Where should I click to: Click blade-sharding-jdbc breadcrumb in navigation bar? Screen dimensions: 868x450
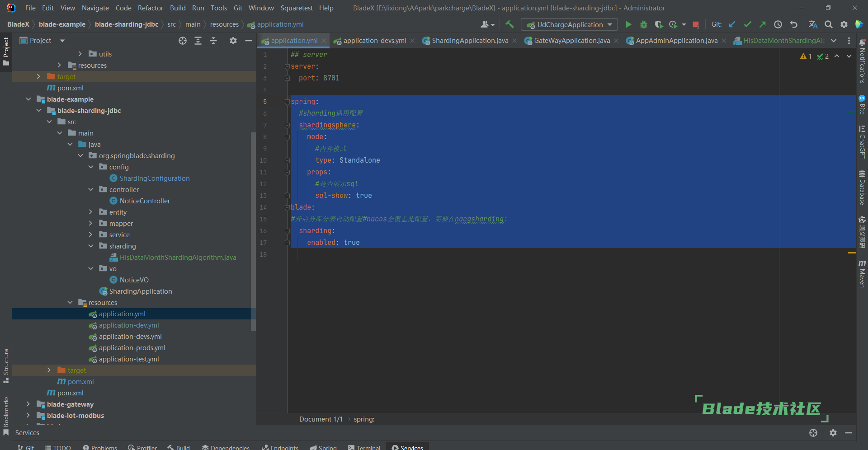pyautogui.click(x=127, y=24)
